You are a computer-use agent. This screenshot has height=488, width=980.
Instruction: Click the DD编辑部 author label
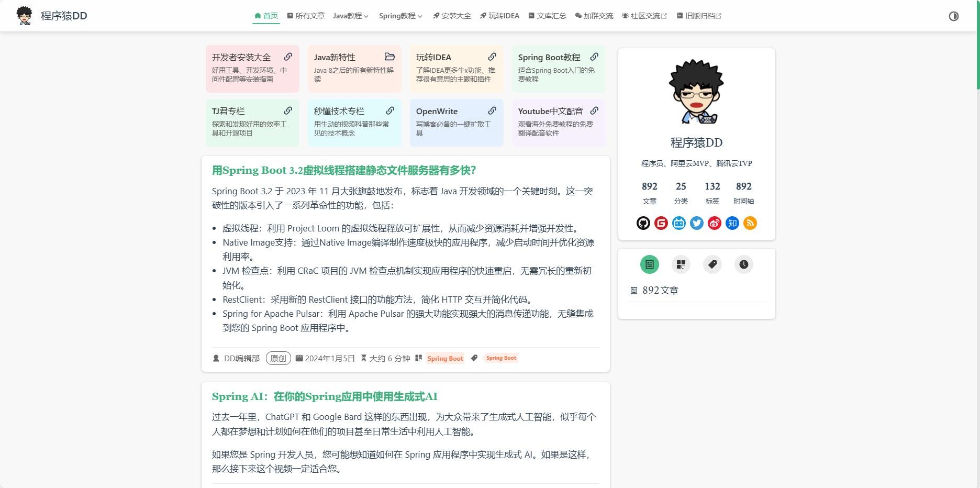pyautogui.click(x=242, y=358)
